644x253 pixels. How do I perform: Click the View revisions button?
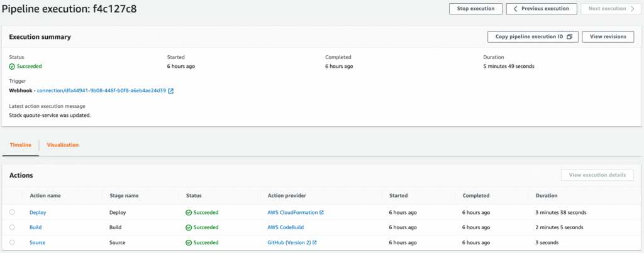(x=608, y=37)
